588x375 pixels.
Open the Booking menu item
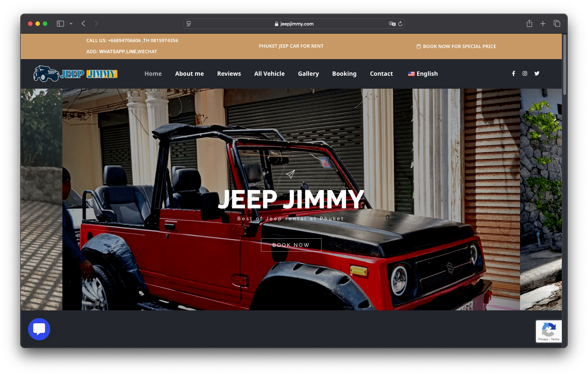(x=344, y=74)
